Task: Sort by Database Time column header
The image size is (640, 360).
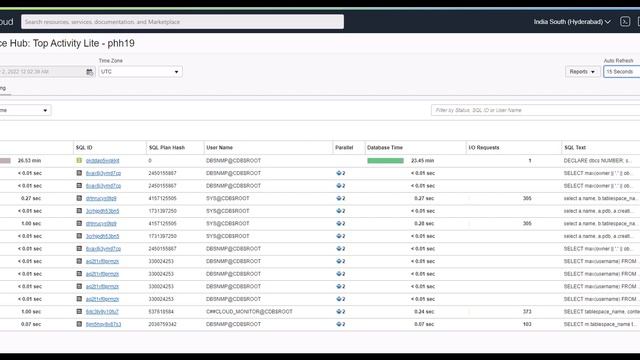Action: pos(385,147)
